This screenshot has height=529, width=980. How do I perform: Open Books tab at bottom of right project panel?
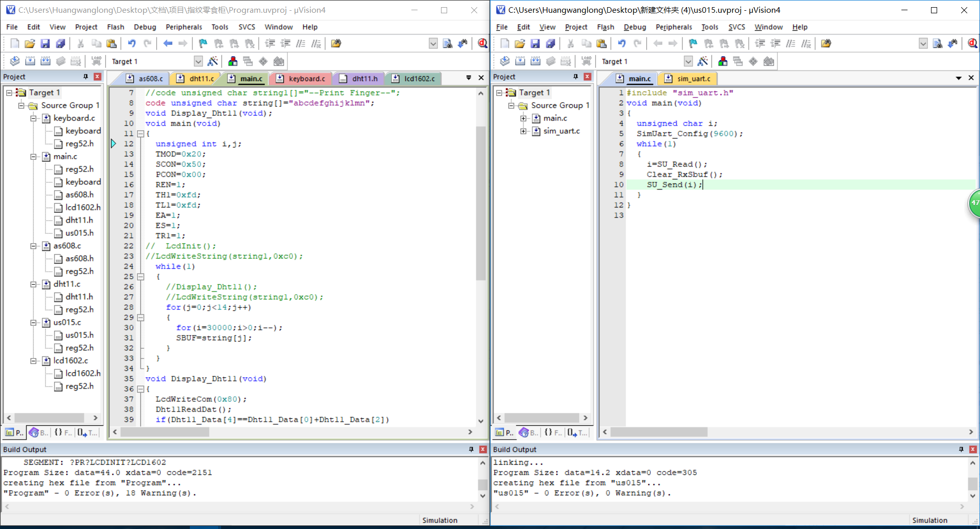[528, 432]
